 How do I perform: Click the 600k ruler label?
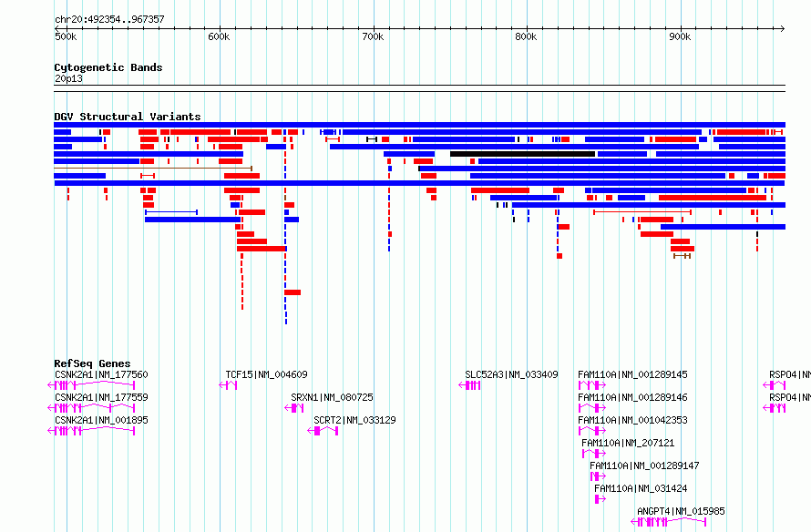[x=219, y=36]
